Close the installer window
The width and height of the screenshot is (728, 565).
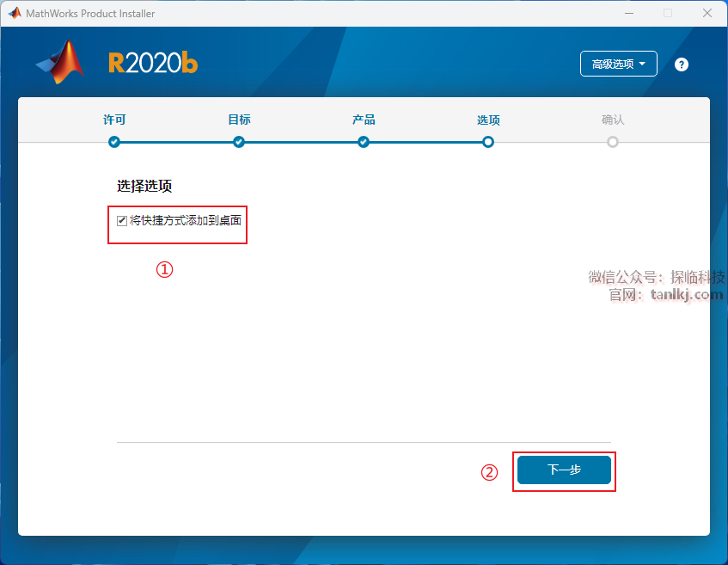click(x=707, y=13)
